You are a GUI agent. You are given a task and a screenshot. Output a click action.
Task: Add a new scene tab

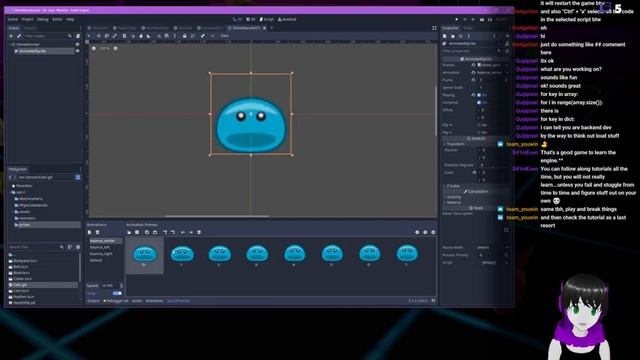[272, 28]
